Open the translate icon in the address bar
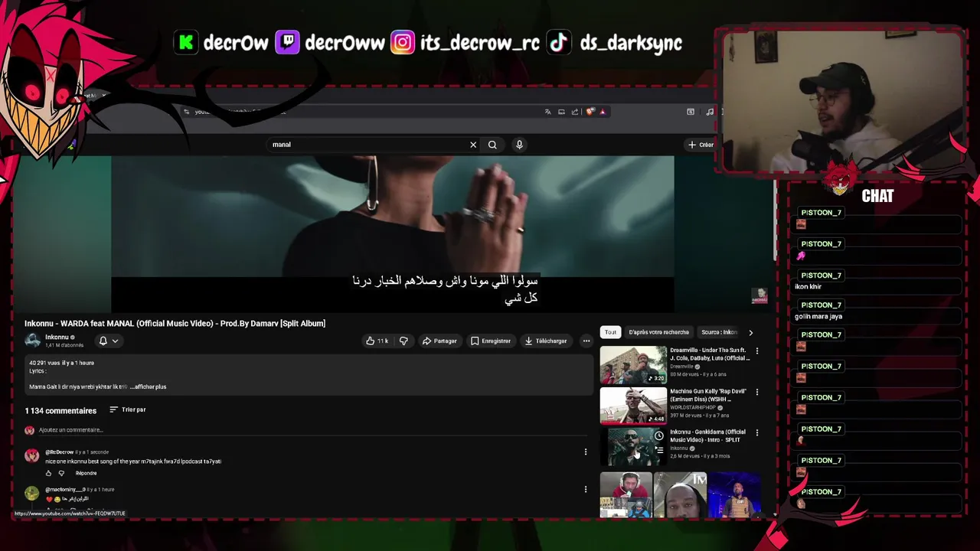980x551 pixels. (x=547, y=112)
